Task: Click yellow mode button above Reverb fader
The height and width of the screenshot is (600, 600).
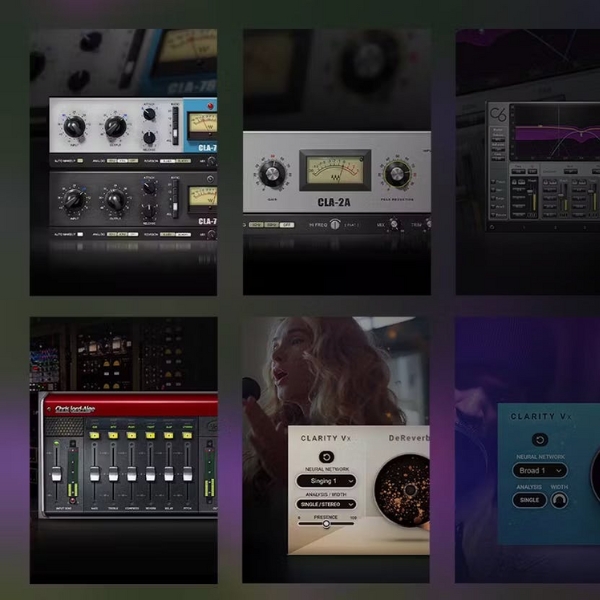Action: 150,435
